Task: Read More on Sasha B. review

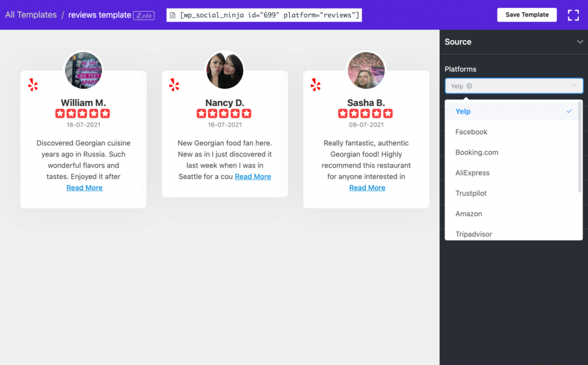Action: click(x=367, y=188)
